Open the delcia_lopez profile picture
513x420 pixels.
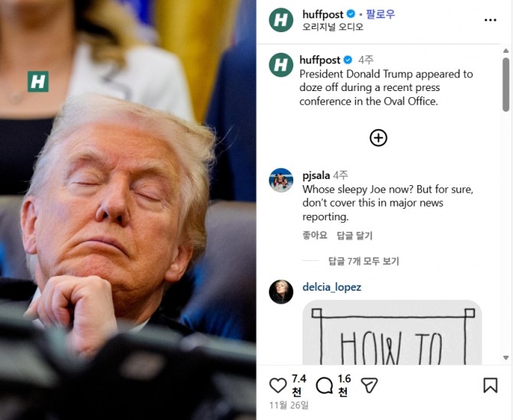point(281,292)
